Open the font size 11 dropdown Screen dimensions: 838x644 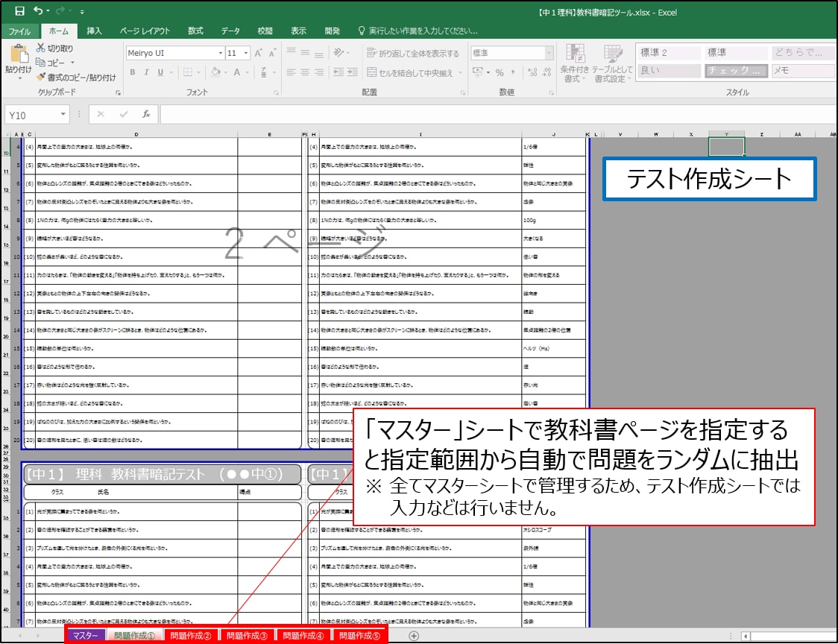[246, 53]
